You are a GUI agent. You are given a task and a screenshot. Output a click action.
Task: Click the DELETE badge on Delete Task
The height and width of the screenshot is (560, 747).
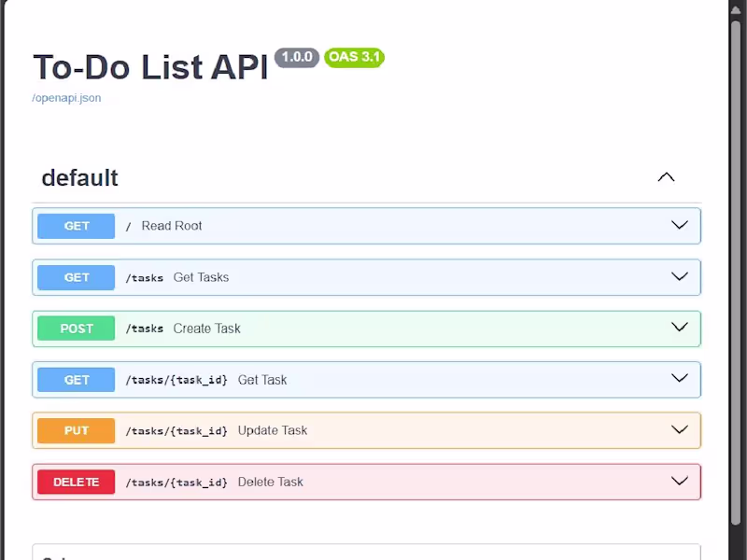click(x=75, y=482)
